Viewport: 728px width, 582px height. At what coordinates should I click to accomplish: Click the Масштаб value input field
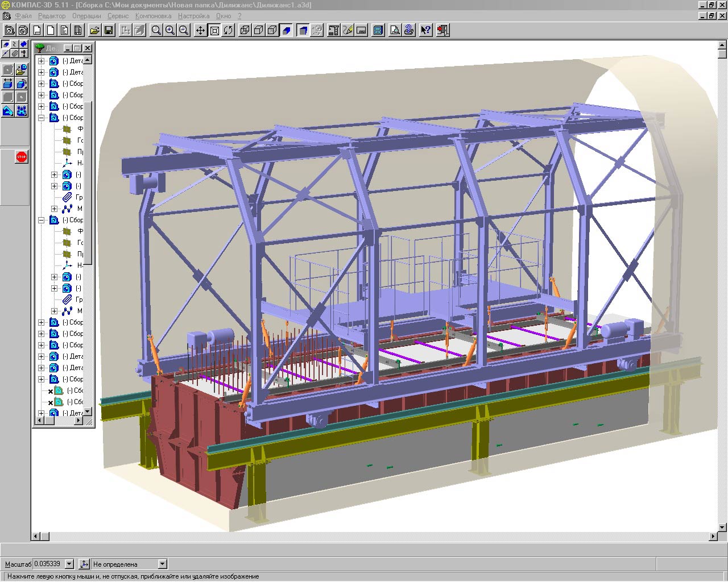48,564
